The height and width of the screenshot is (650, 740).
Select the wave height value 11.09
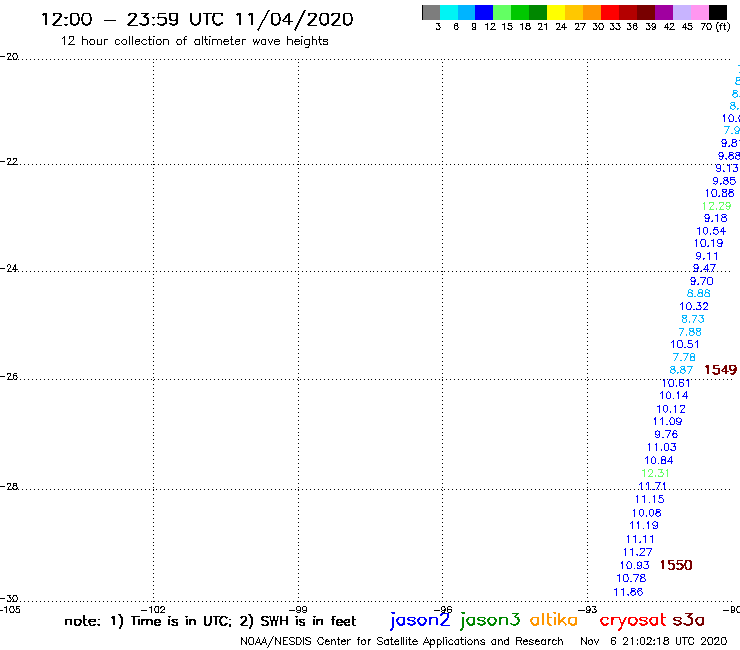(667, 422)
